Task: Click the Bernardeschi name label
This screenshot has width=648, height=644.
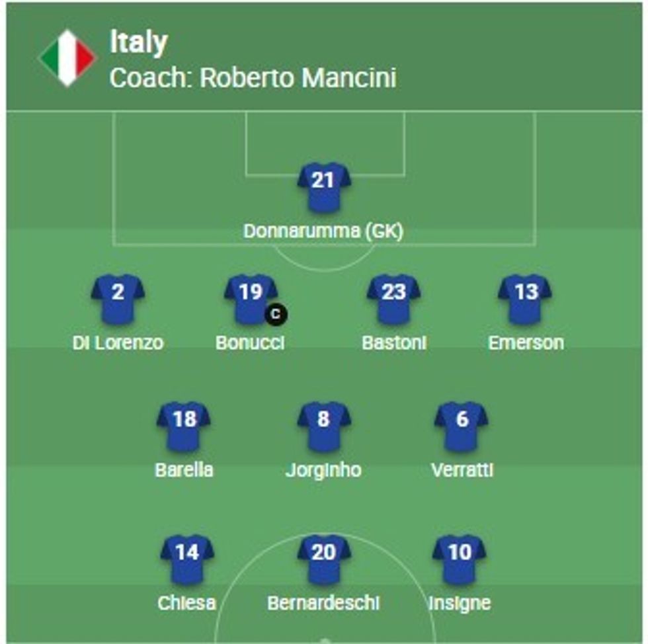Action: (x=323, y=603)
